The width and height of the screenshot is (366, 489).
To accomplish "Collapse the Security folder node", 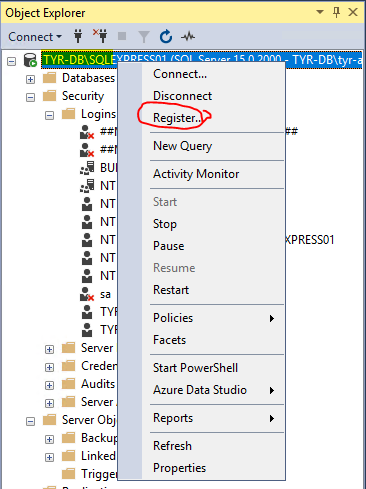I will point(31,97).
